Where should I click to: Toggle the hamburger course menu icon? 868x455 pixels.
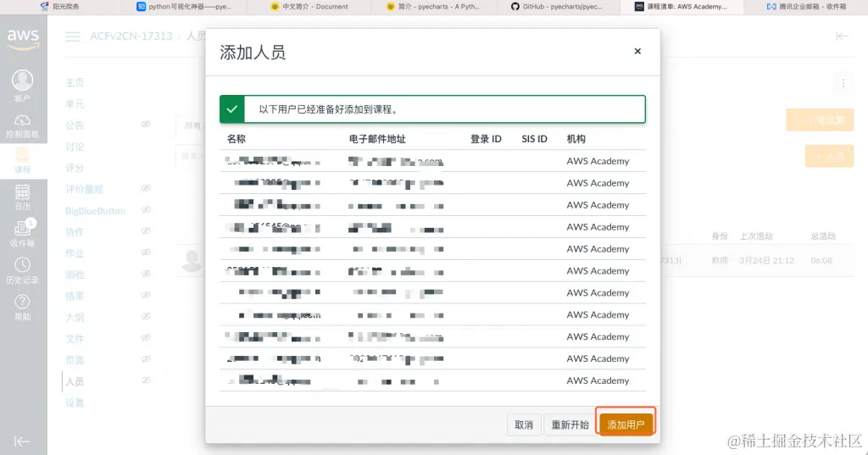pyautogui.click(x=73, y=36)
